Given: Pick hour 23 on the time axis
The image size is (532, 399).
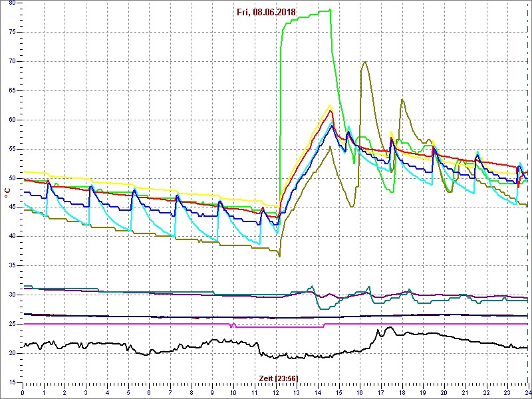Looking at the screenshot, I should pos(507,394).
